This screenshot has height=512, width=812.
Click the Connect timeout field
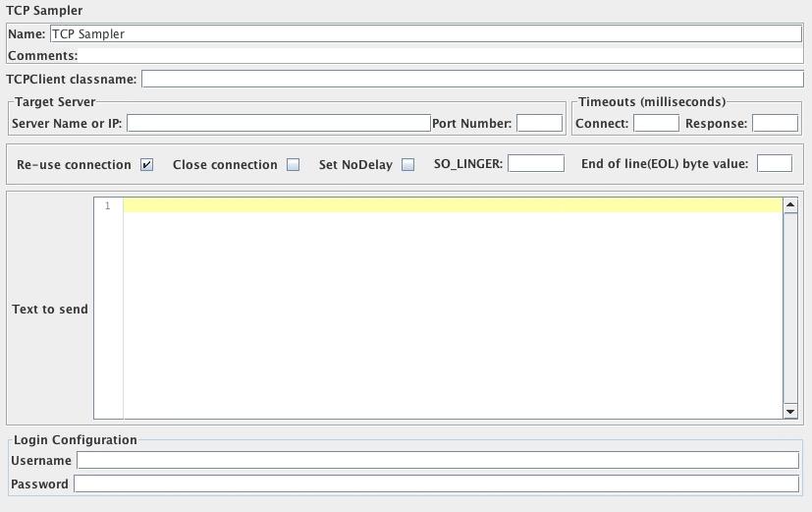(x=656, y=124)
